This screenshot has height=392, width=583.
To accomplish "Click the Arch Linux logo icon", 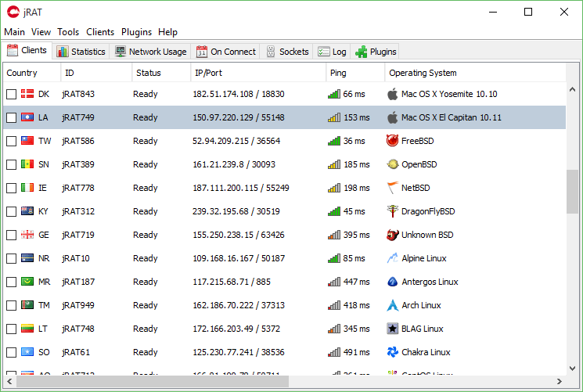I will [x=393, y=305].
